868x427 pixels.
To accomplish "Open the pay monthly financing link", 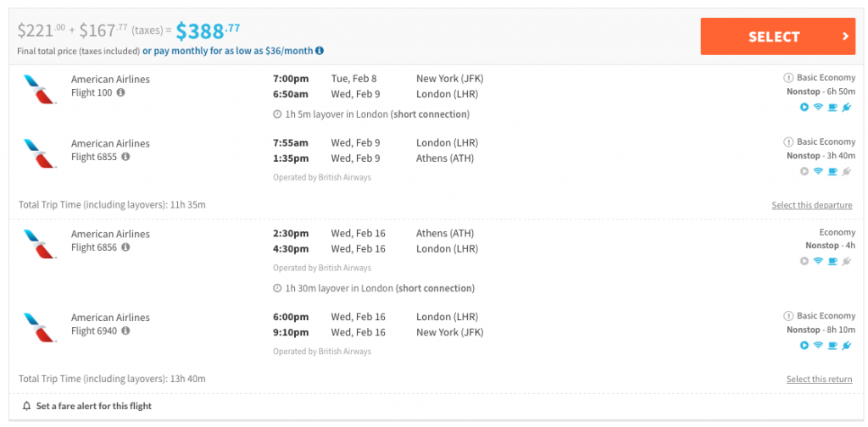I will coord(228,51).
